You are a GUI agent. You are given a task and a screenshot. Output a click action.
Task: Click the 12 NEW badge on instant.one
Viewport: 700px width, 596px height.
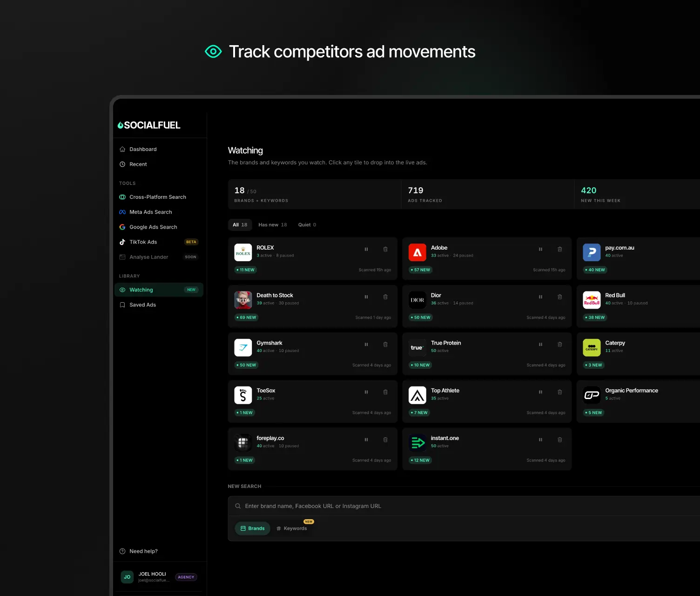[x=420, y=461]
